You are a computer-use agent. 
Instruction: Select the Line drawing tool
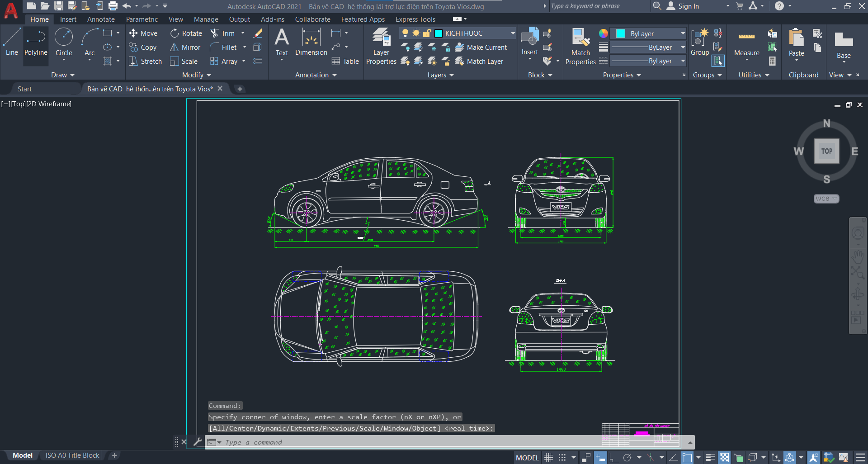tap(12, 43)
